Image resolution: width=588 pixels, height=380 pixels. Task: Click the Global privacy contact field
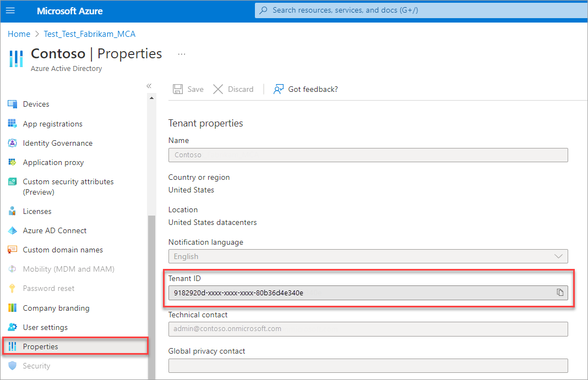(x=368, y=365)
